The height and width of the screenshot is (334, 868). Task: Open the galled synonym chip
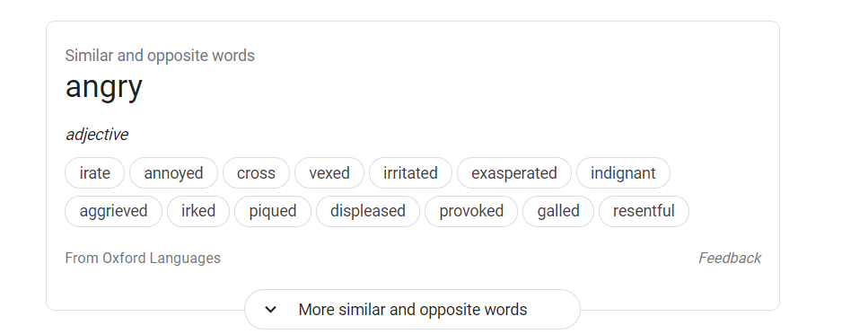pos(558,211)
